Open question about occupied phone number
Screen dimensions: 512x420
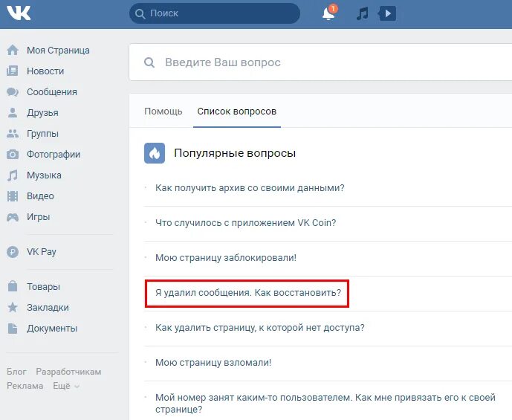pos(325,404)
